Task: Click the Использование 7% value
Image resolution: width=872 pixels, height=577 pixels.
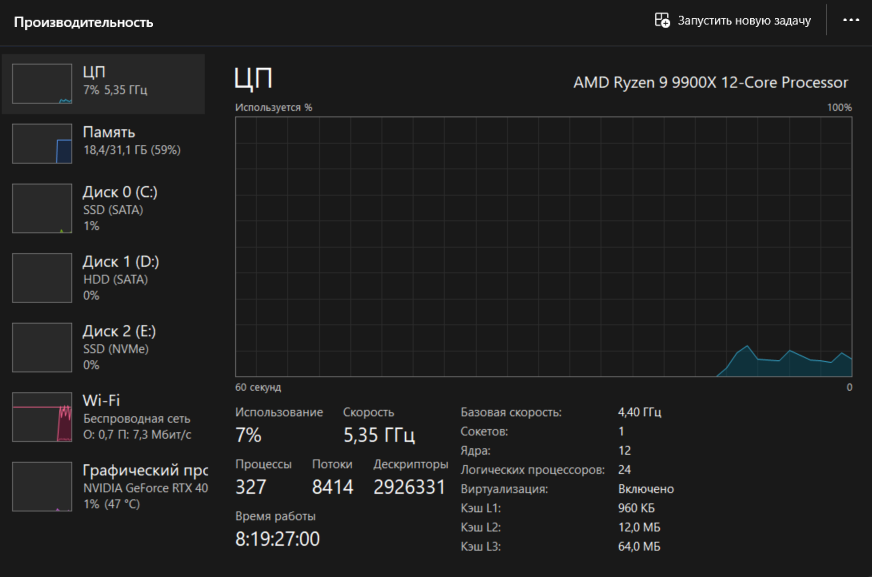Action: 248,435
